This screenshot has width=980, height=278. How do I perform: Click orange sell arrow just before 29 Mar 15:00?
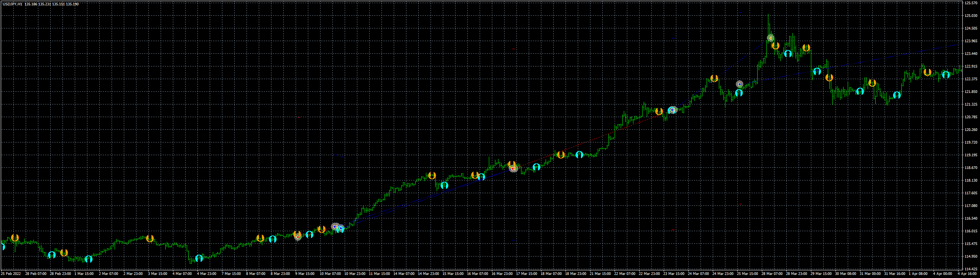(806, 48)
